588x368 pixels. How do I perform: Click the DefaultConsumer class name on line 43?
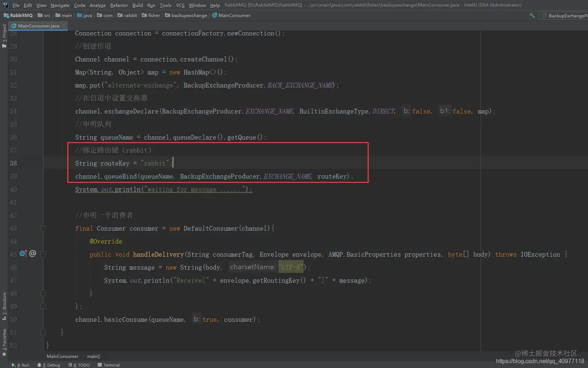pos(210,228)
